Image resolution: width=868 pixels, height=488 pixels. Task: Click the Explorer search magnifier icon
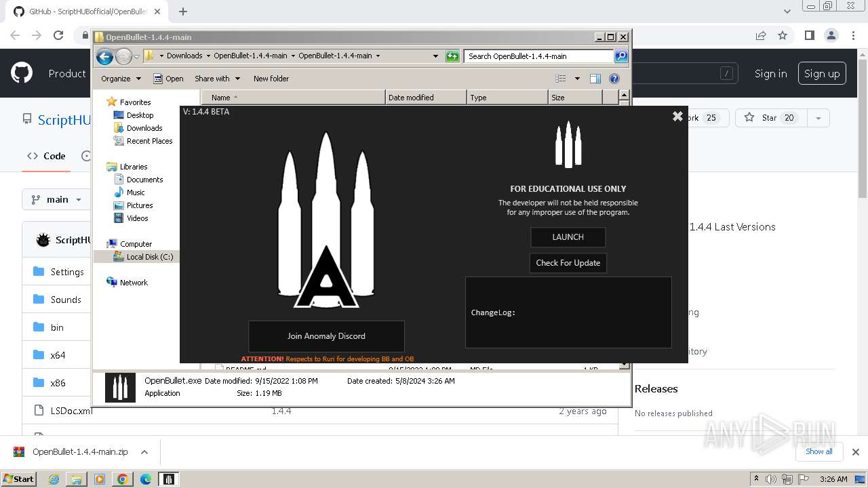(x=621, y=56)
